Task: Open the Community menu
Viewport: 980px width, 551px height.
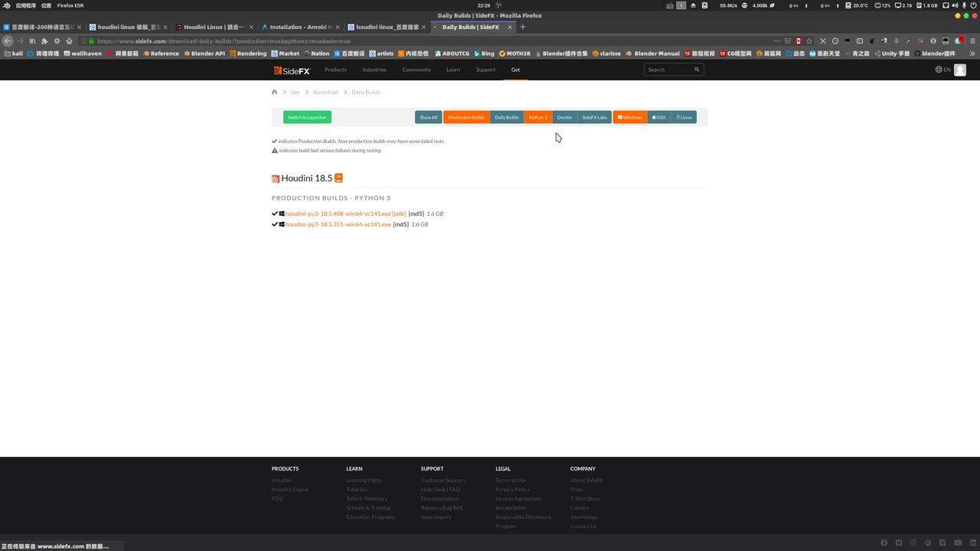Action: tap(416, 70)
